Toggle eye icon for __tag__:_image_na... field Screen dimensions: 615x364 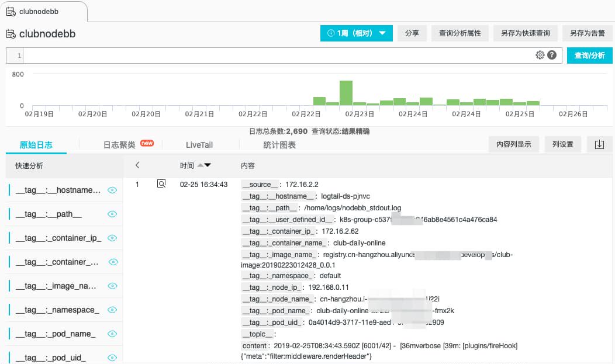point(112,286)
